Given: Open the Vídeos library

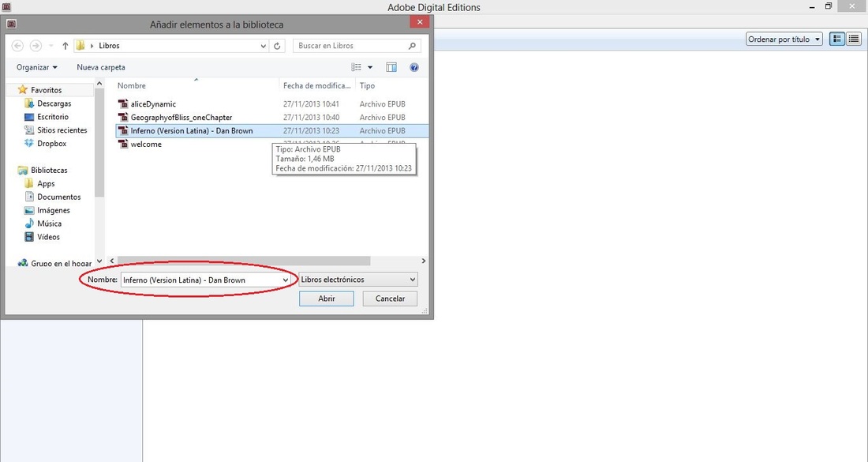Looking at the screenshot, I should [48, 237].
